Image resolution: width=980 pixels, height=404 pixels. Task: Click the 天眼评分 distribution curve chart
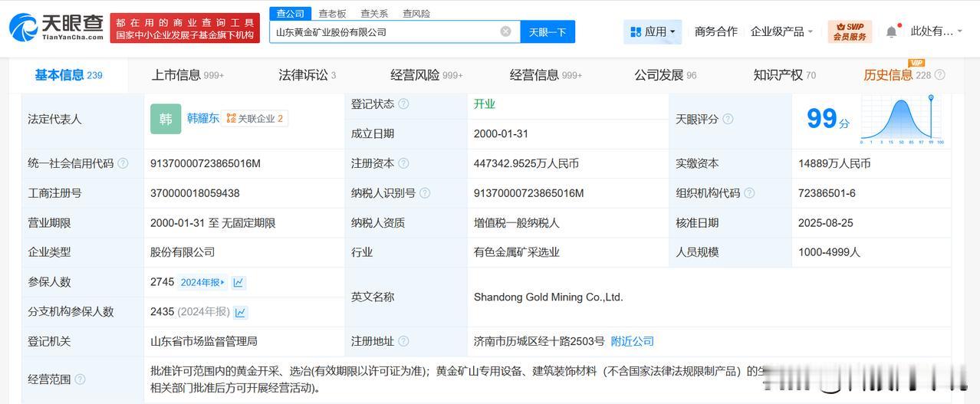pos(903,121)
